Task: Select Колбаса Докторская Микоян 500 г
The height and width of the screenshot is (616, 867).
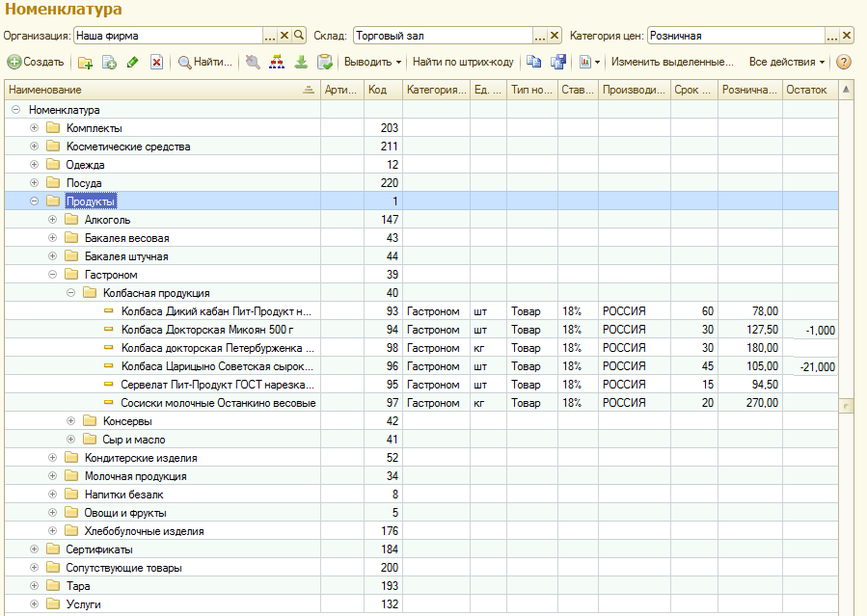Action: (x=421, y=330)
